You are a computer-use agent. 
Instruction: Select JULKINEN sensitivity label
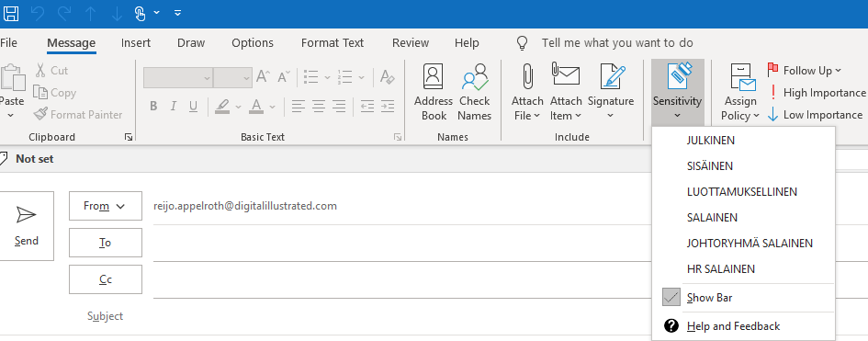pos(743,141)
